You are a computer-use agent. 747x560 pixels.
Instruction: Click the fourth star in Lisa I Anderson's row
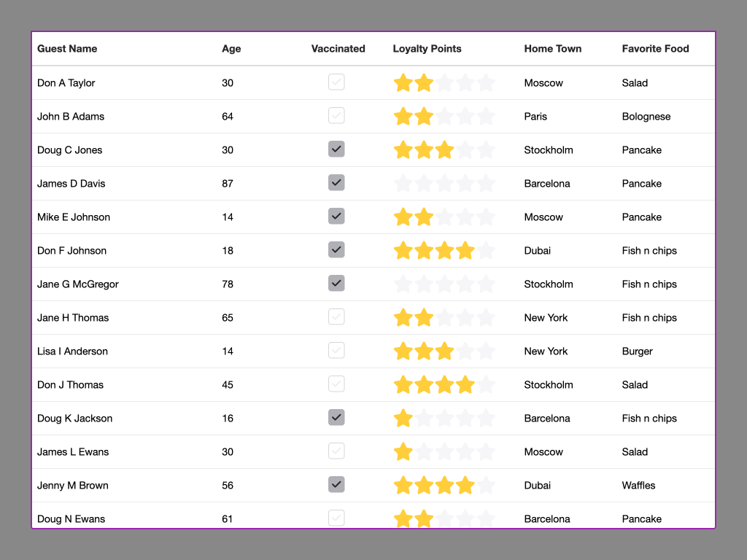465,351
